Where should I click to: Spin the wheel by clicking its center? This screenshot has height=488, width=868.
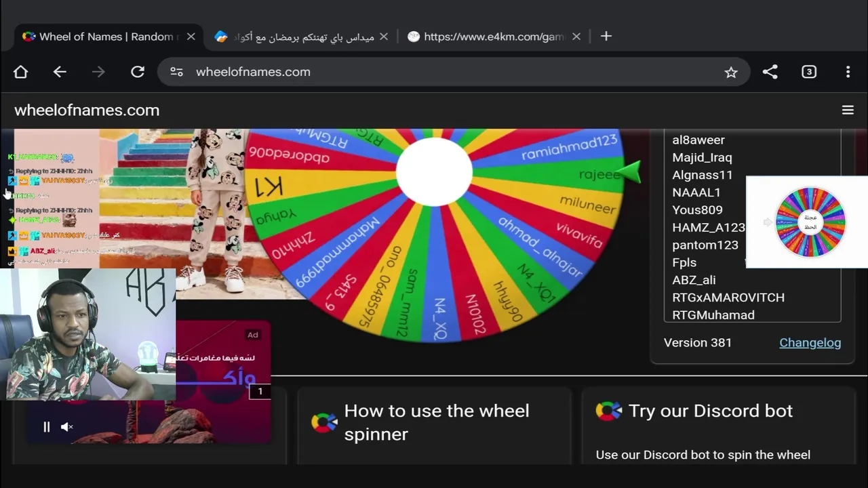[x=434, y=171]
